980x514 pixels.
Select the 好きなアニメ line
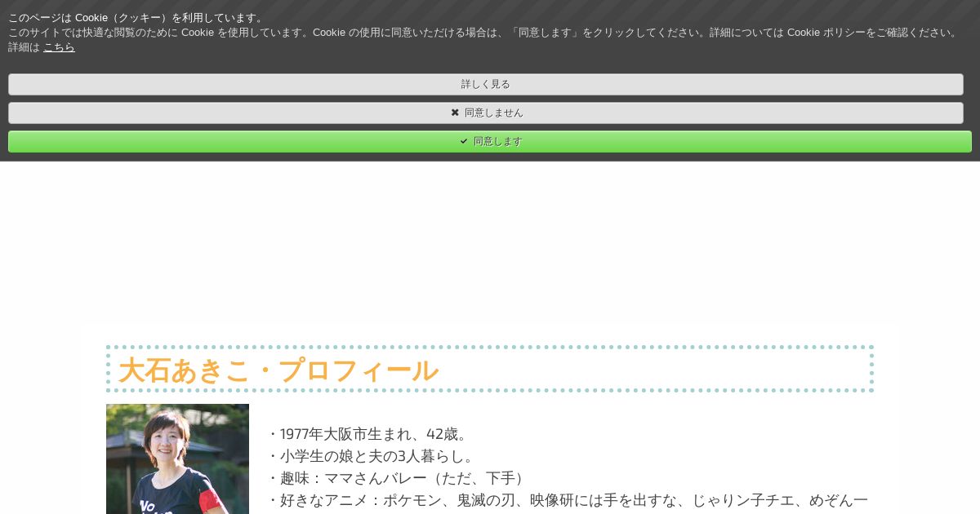click(x=568, y=500)
